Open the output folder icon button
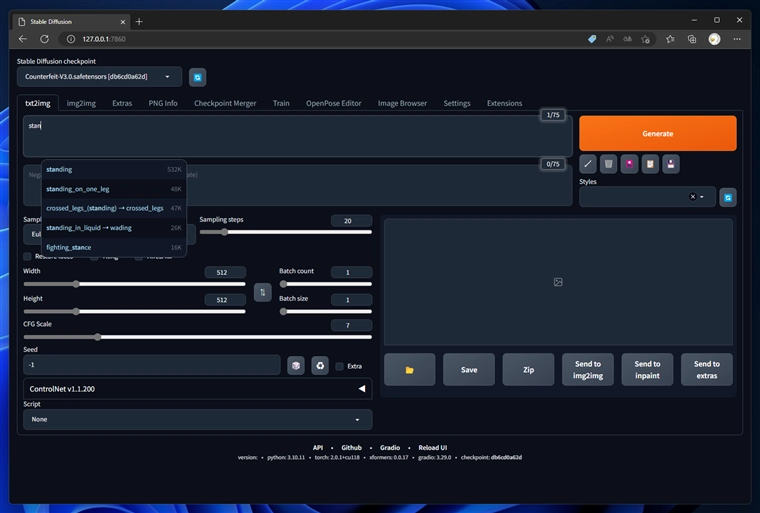The width and height of the screenshot is (760, 513). click(x=410, y=369)
